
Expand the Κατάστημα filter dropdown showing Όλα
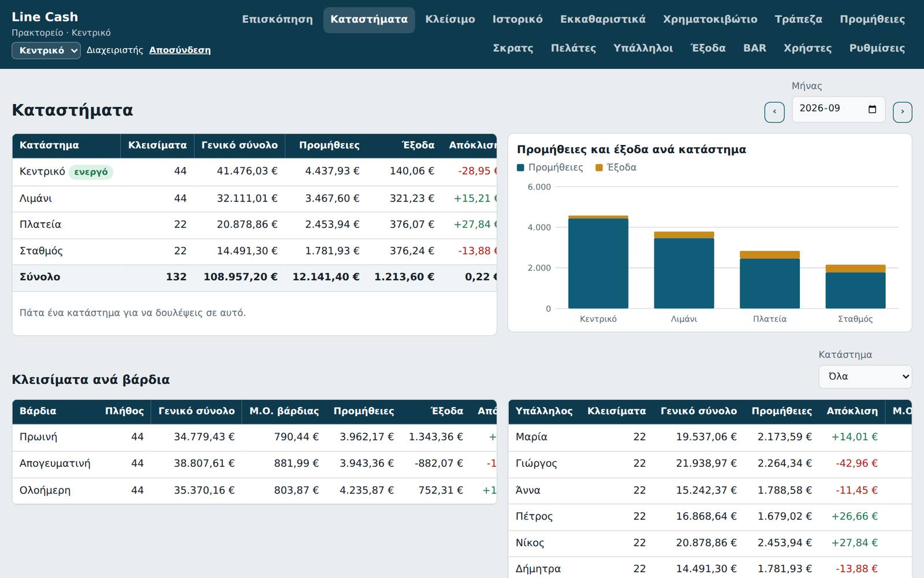[x=865, y=376]
